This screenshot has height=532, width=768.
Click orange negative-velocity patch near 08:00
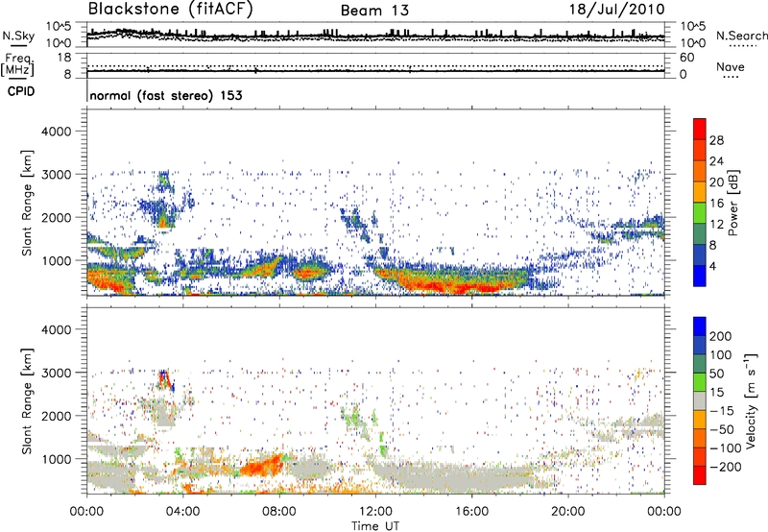pyautogui.click(x=262, y=467)
